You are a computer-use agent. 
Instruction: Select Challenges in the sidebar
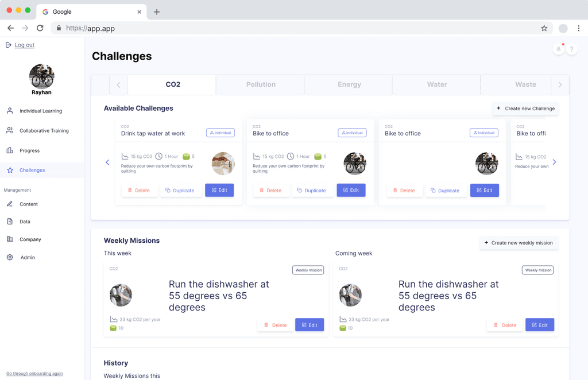point(32,170)
